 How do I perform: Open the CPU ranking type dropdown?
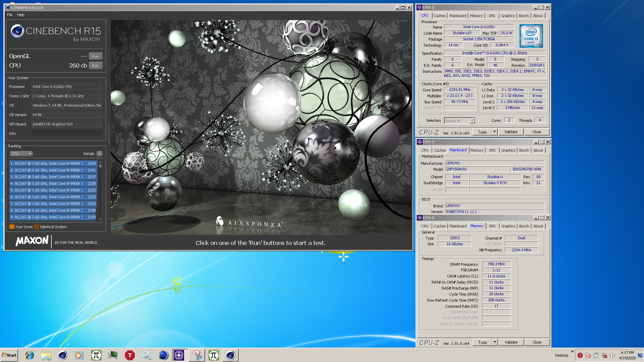tap(21, 154)
